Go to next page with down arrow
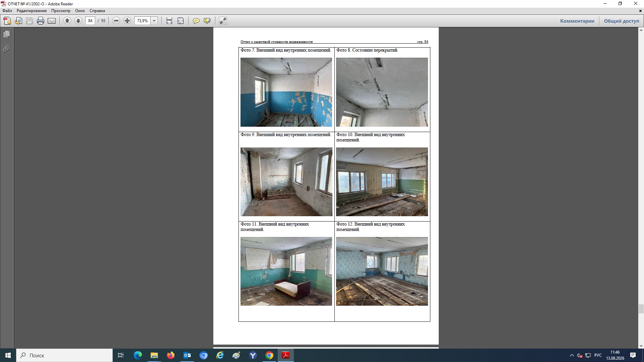The width and height of the screenshot is (644, 362). click(x=78, y=21)
